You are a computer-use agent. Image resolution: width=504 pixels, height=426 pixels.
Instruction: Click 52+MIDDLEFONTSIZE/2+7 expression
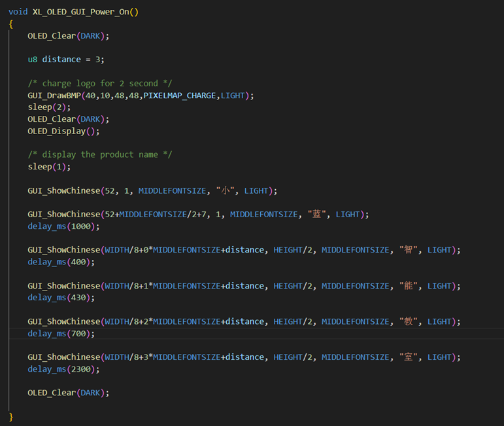click(x=156, y=214)
